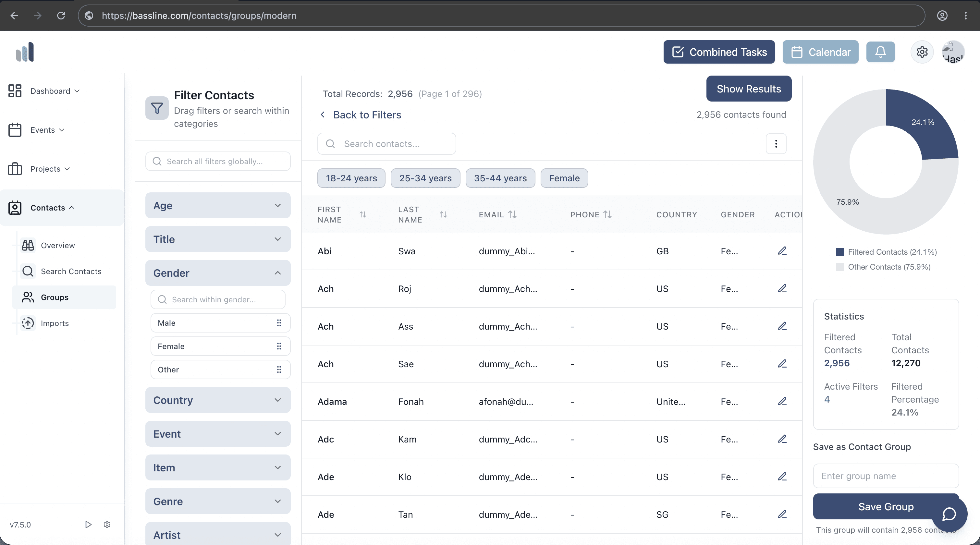Click the edit pencil for Abi Swa

click(x=782, y=251)
